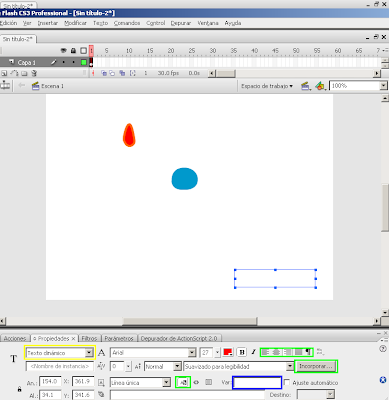Open the Modificar menu

pyautogui.click(x=75, y=23)
